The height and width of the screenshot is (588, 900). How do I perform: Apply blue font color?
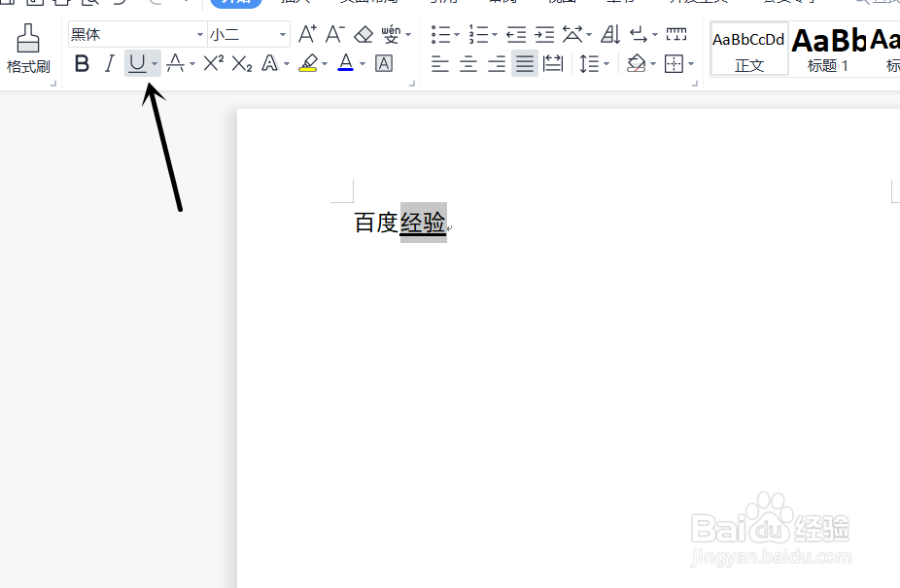(346, 63)
